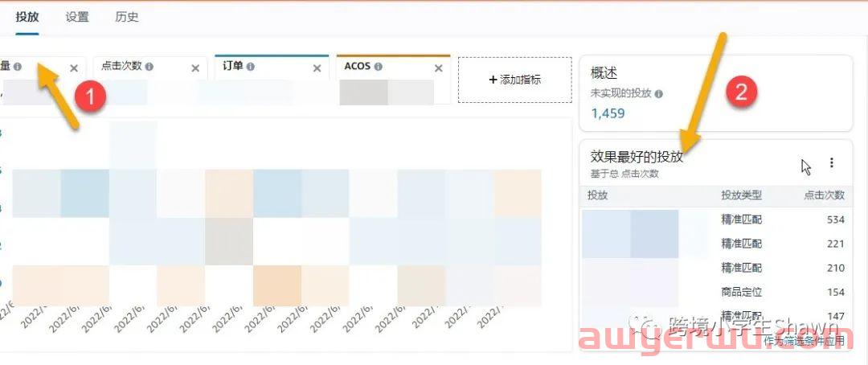Select the 精准匹配 row with 534 clicks
Screen dimensions: 868x365
tap(716, 219)
